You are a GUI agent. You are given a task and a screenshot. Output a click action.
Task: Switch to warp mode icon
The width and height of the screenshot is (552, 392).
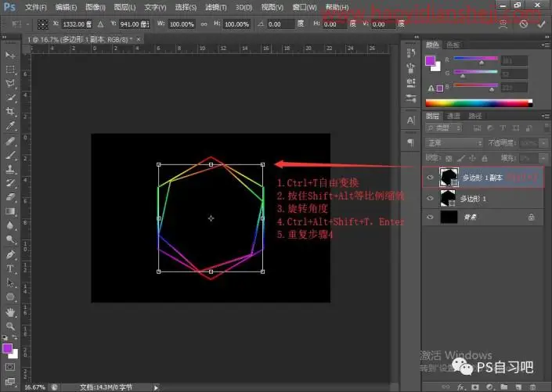click(x=503, y=24)
